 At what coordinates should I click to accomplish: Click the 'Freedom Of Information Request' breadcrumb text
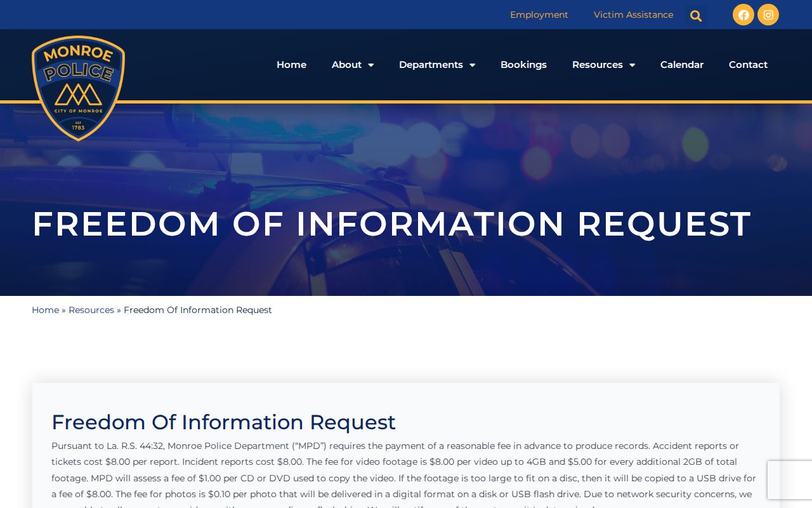198,310
